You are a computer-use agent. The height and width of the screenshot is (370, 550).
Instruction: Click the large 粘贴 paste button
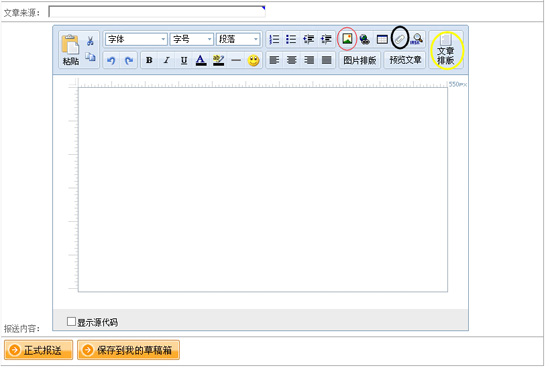point(71,50)
